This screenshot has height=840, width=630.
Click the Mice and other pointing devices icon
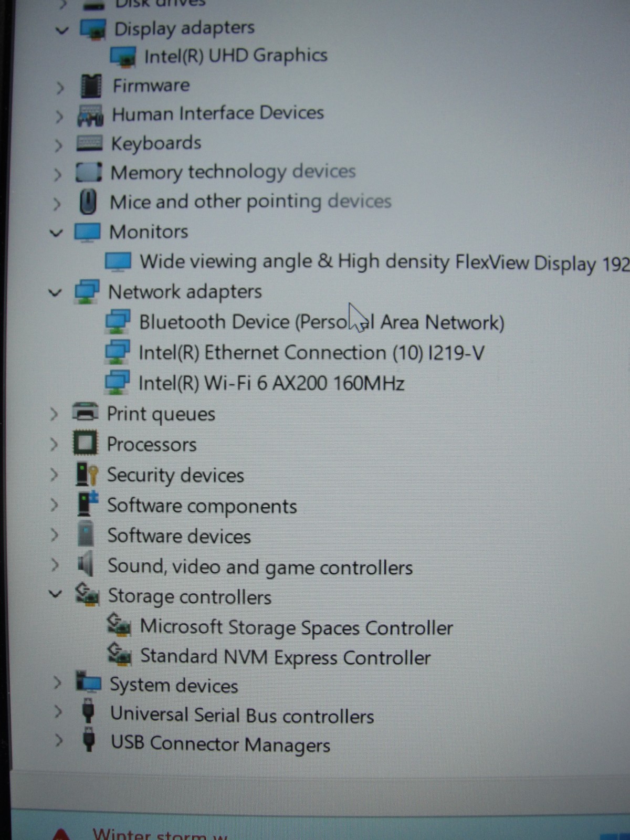pos(88,202)
